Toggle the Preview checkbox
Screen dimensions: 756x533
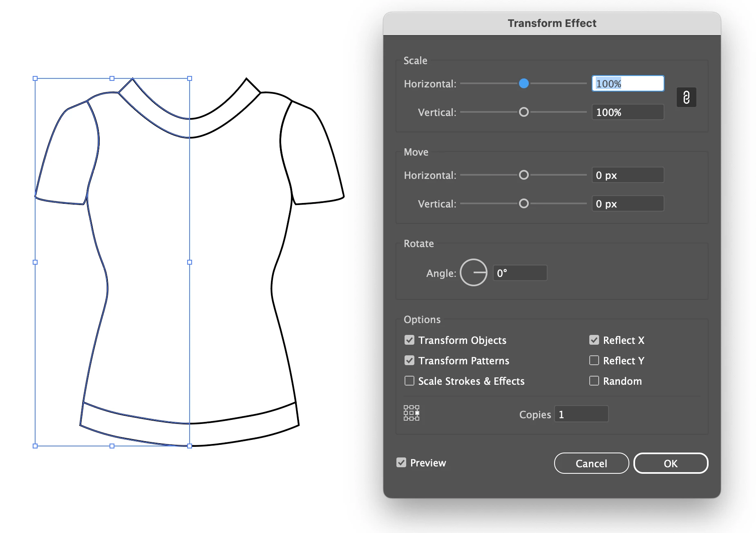tap(401, 462)
